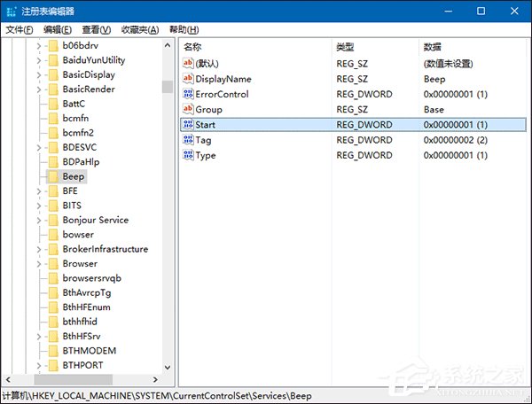Select the BITS key in tree
Screen dimensions: 532x404
[x=72, y=206]
